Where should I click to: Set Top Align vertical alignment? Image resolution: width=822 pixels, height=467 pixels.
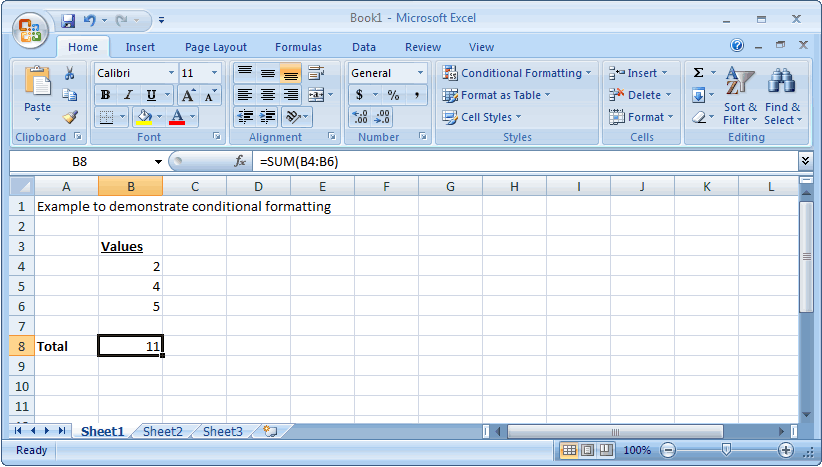pos(245,73)
